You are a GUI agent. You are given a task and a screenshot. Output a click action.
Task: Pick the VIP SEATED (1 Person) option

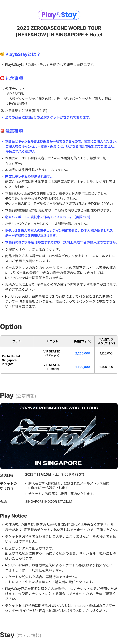tap(52, 367)
